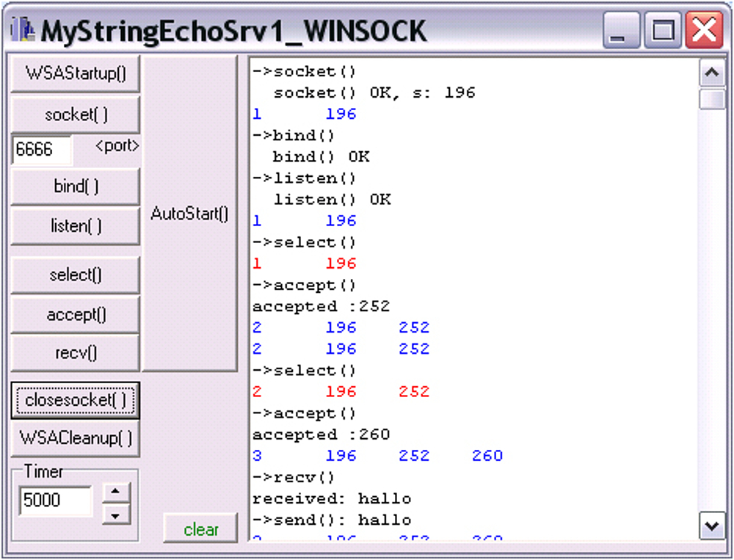This screenshot has width=734, height=560.
Task: Click the '->bind()' log line
Action: [294, 135]
